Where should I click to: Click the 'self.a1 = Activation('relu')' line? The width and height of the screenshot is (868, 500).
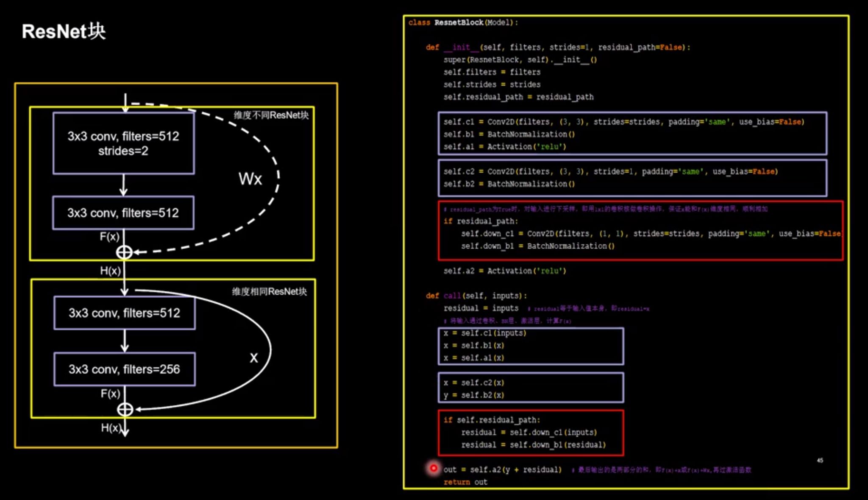click(505, 147)
